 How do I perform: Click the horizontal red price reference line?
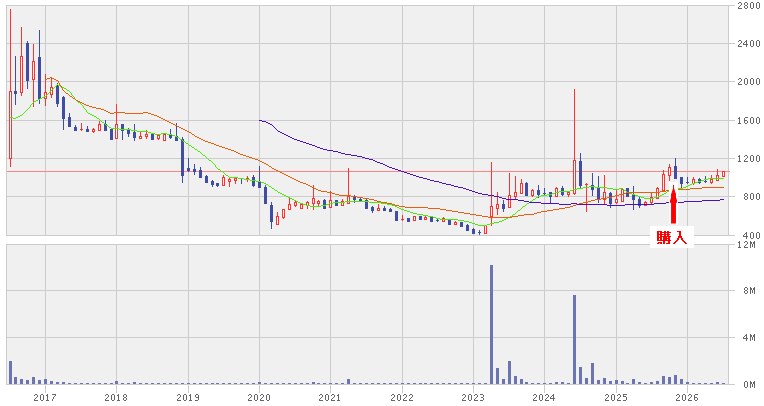368,172
